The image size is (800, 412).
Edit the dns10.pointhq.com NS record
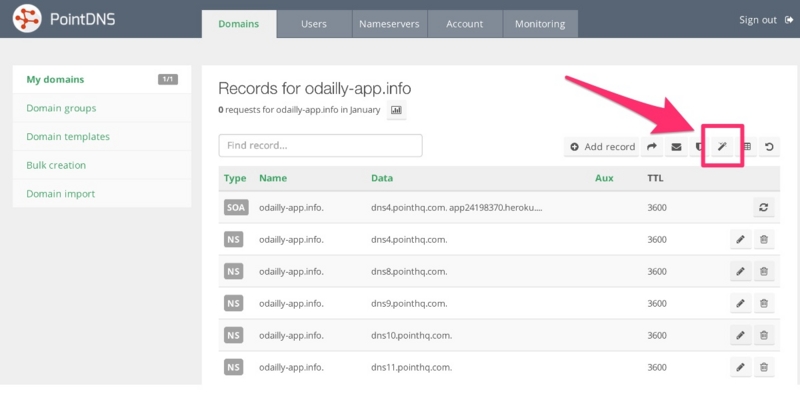click(740, 335)
